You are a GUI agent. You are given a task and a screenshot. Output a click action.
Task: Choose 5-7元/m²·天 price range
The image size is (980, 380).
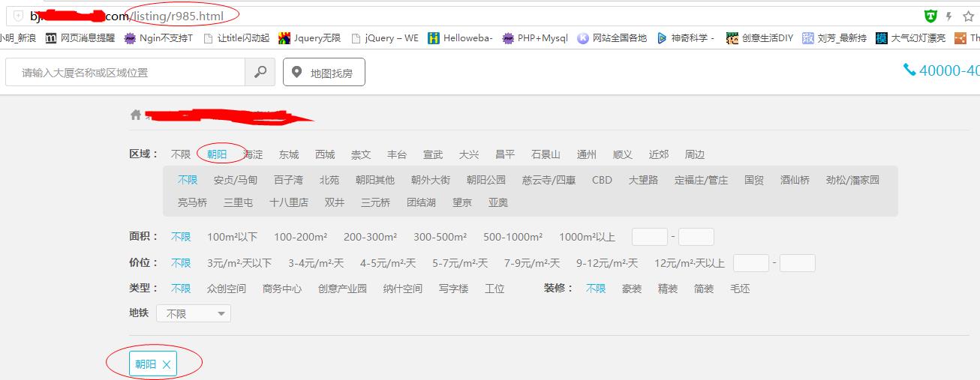tap(459, 263)
